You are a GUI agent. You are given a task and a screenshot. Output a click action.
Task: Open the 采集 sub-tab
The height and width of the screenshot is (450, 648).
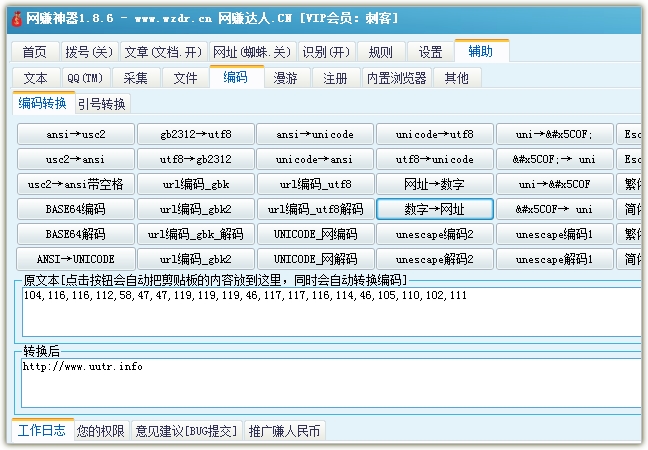pyautogui.click(x=135, y=78)
